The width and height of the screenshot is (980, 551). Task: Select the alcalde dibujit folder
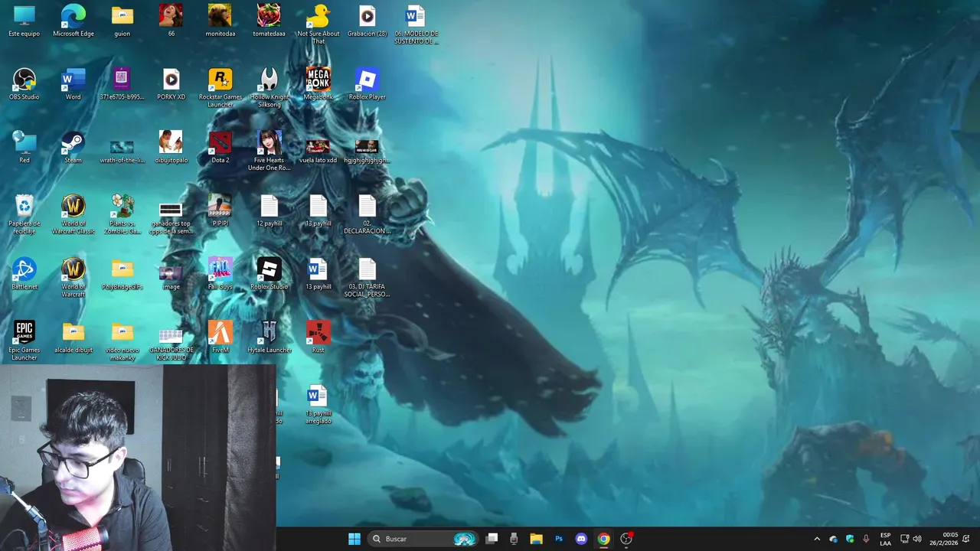pos(73,337)
